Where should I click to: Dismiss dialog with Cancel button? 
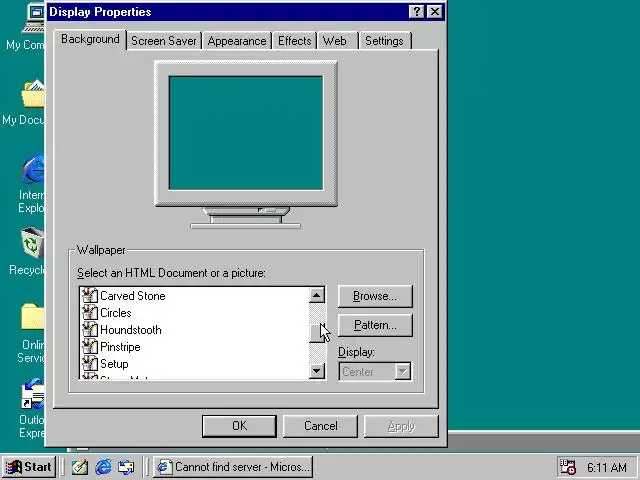[320, 426]
